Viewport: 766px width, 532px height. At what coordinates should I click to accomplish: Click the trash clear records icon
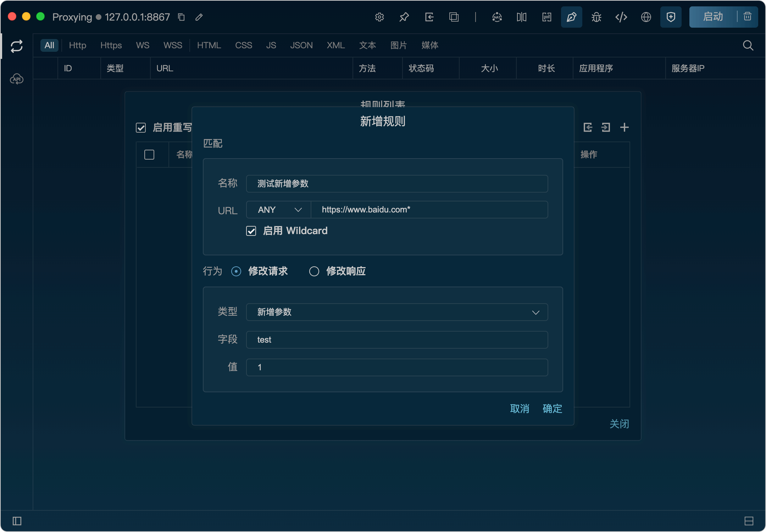[748, 17]
